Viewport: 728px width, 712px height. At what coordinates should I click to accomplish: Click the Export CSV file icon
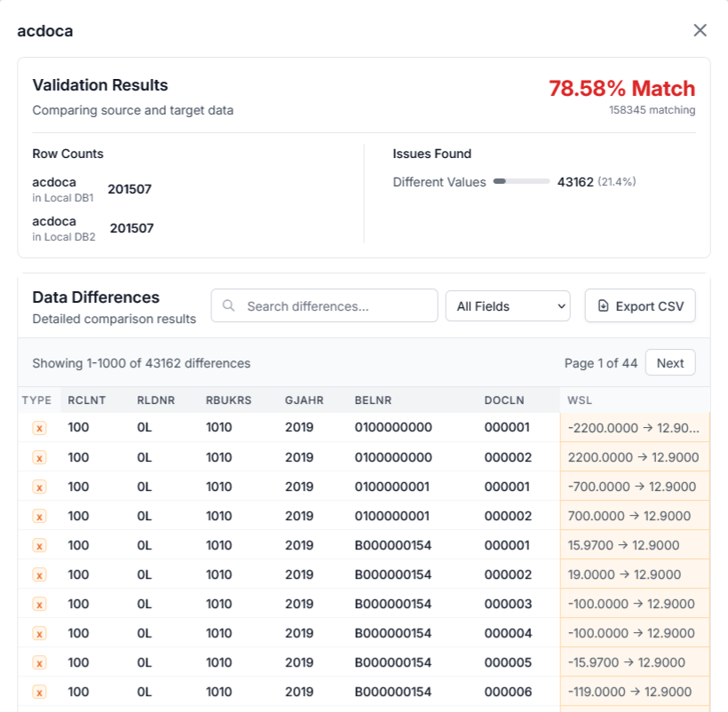604,305
